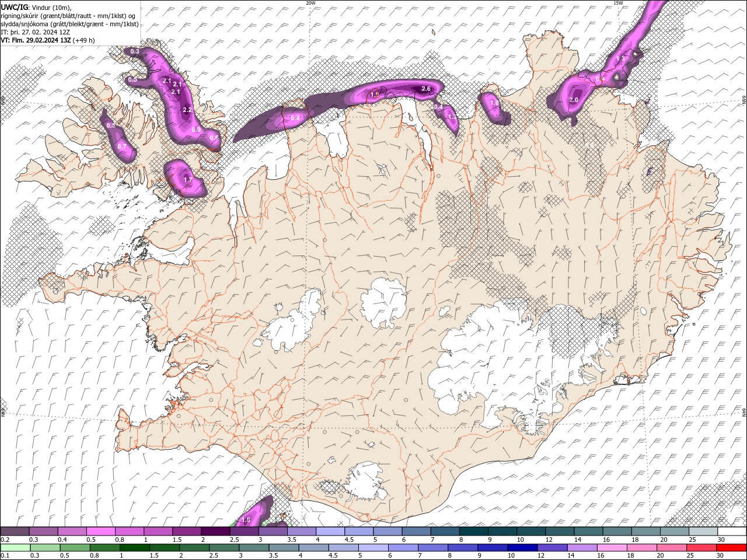Click the 'slydda/snjókoma' legend description line
747x560 pixels.
click(x=69, y=24)
